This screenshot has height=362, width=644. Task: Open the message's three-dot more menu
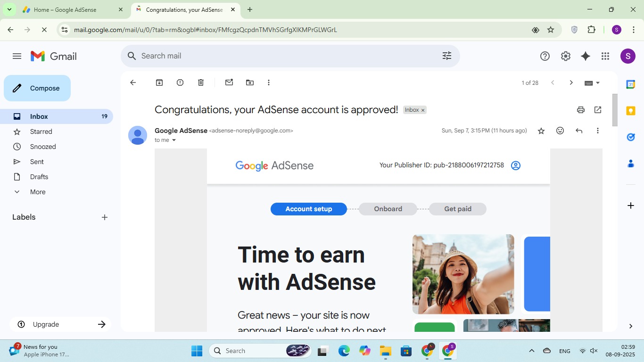(x=598, y=131)
